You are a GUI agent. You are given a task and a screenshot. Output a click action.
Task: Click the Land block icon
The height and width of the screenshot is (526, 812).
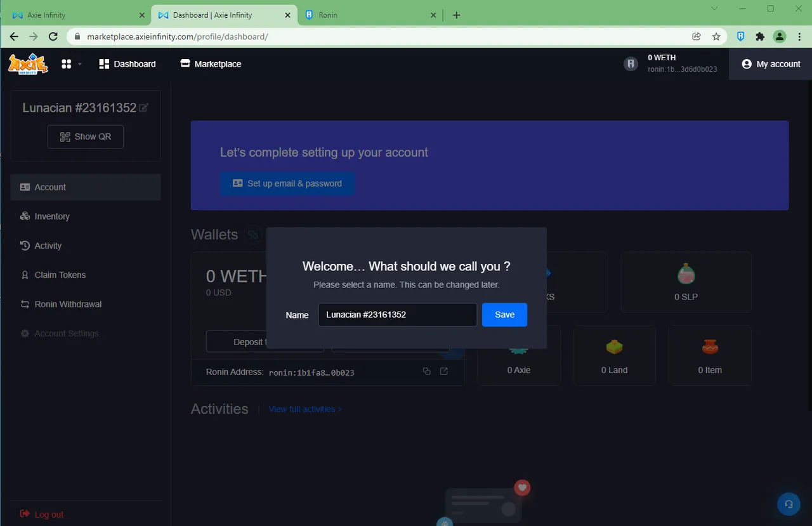614,346
